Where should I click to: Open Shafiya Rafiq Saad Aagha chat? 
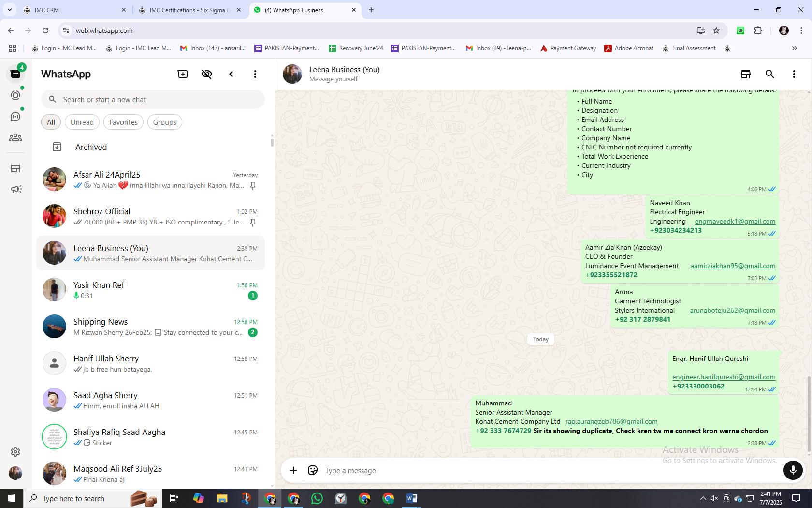[x=151, y=437]
